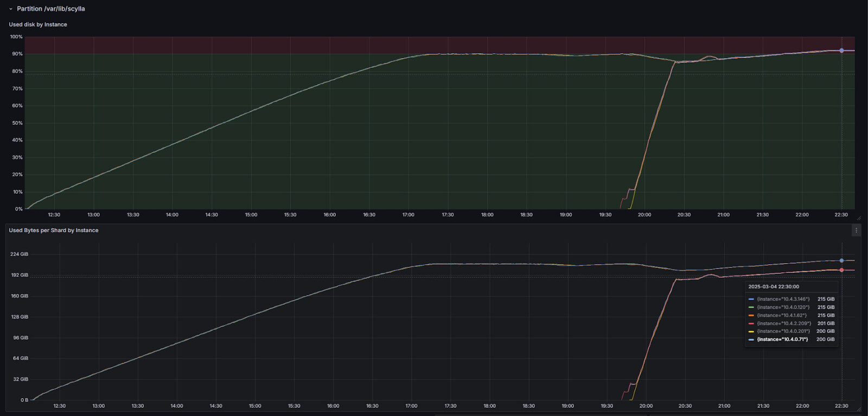868x416 pixels.
Task: Select the instance="10.4.0.120" tooltip label
Action: pos(783,307)
